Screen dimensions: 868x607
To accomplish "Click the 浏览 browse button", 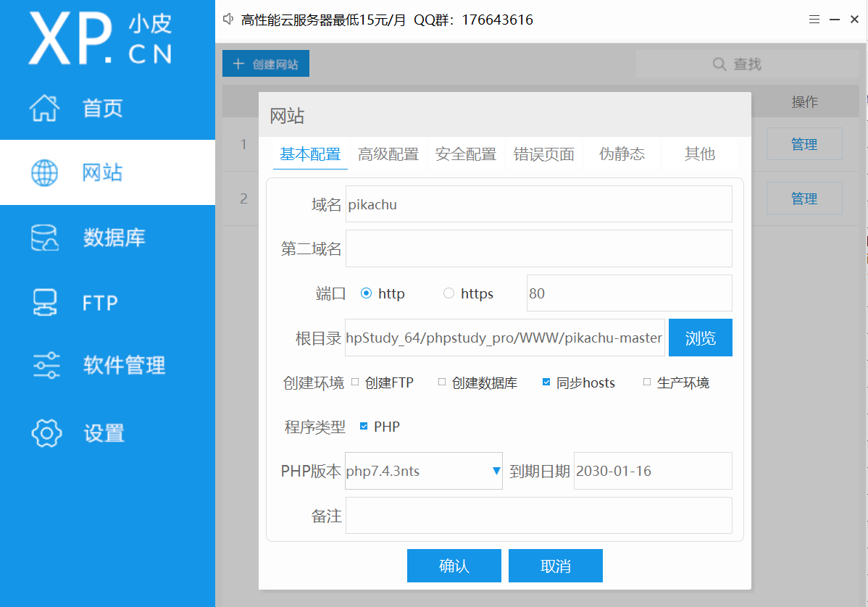I will (x=700, y=338).
